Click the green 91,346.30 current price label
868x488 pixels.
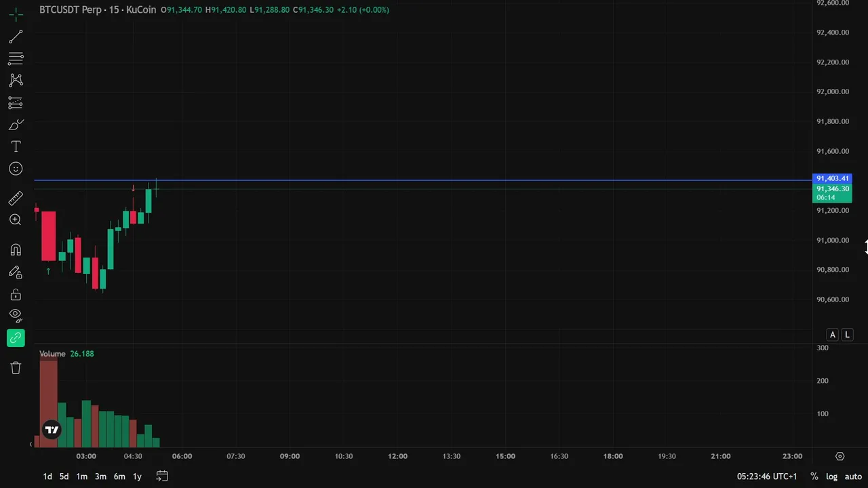(832, 193)
